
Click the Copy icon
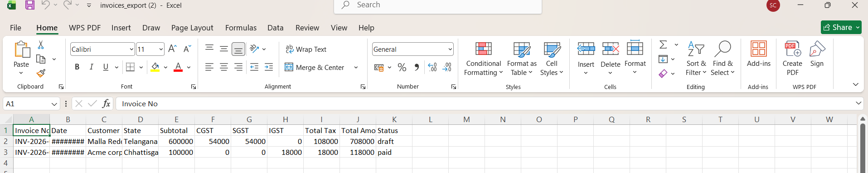point(41,59)
